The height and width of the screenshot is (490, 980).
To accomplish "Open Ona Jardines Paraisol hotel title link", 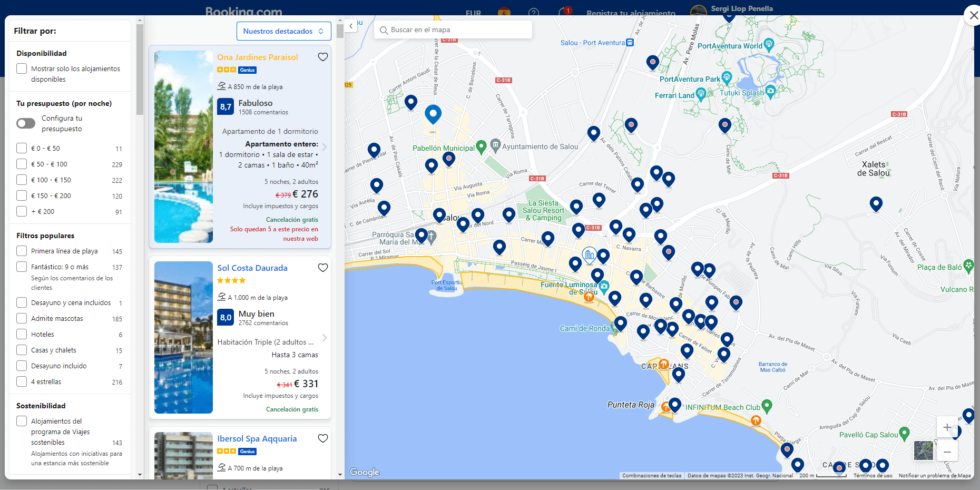I will [257, 57].
